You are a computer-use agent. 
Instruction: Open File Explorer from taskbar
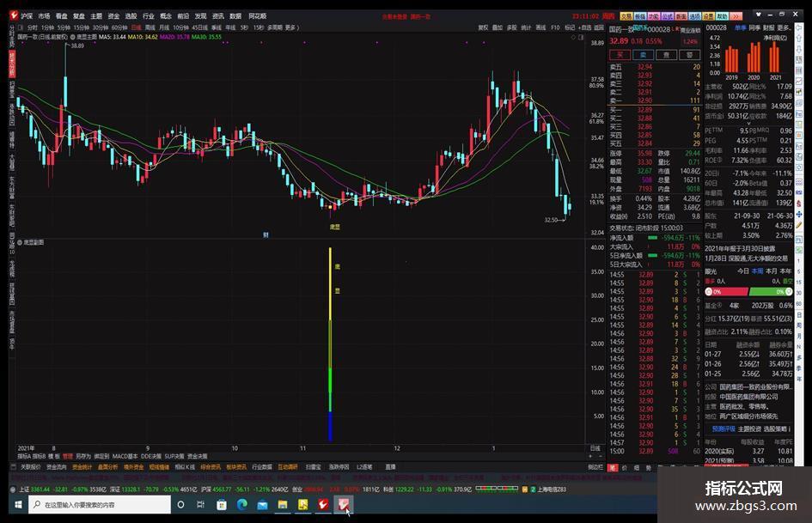pos(282,504)
